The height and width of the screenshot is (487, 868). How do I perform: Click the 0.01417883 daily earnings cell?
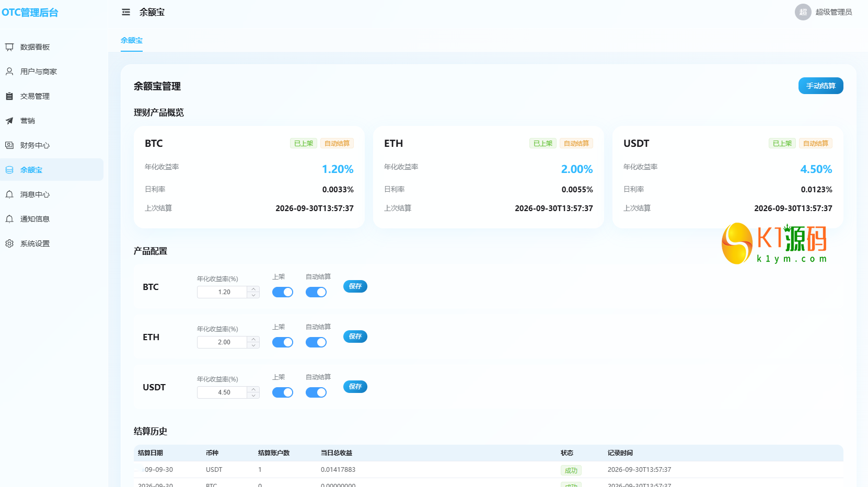tap(338, 470)
